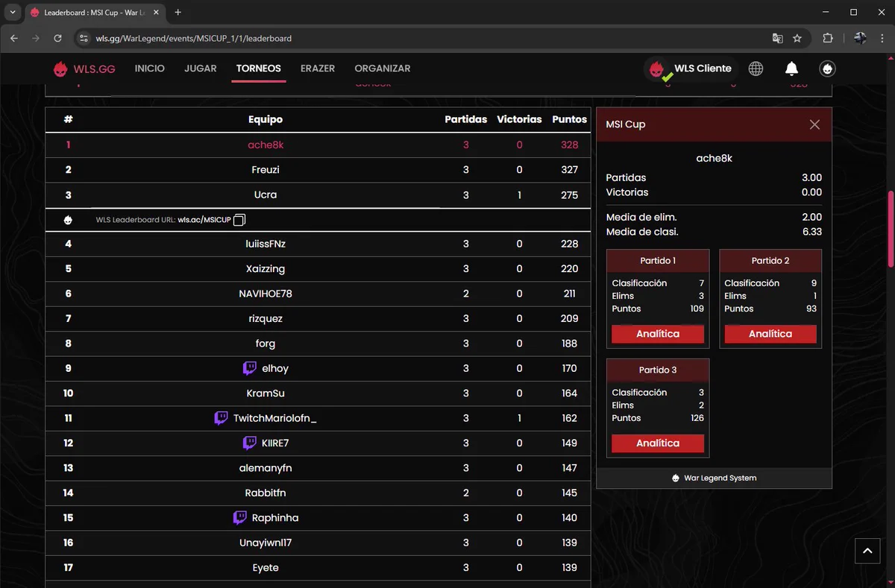Viewport: 895px width, 588px height.
Task: Open a new browser tab
Action: click(178, 13)
